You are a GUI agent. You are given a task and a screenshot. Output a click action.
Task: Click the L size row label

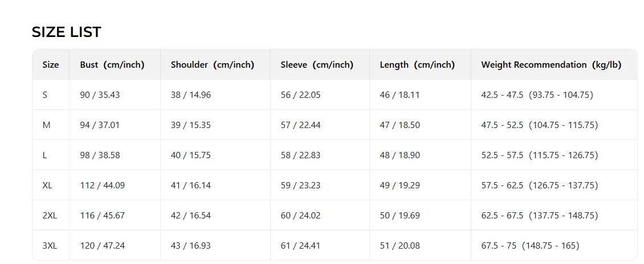tap(44, 155)
